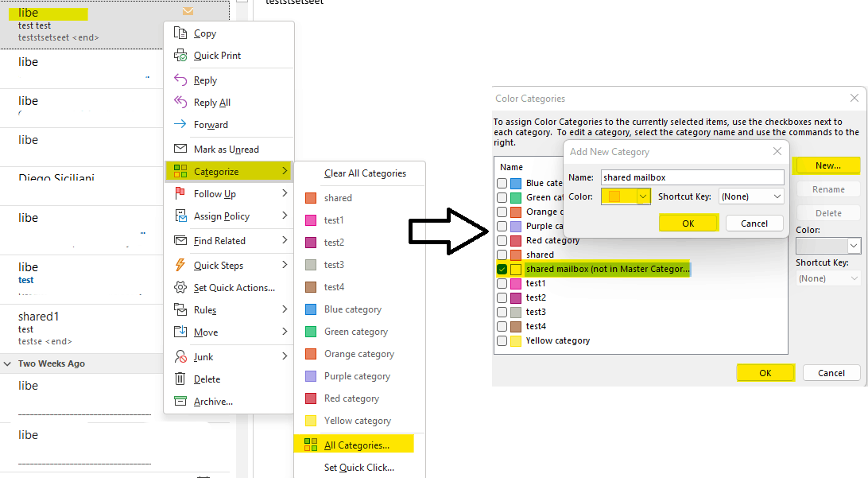Expand the Quick Steps submenu arrow
Image resolution: width=868 pixels, height=478 pixels.
pyautogui.click(x=285, y=265)
